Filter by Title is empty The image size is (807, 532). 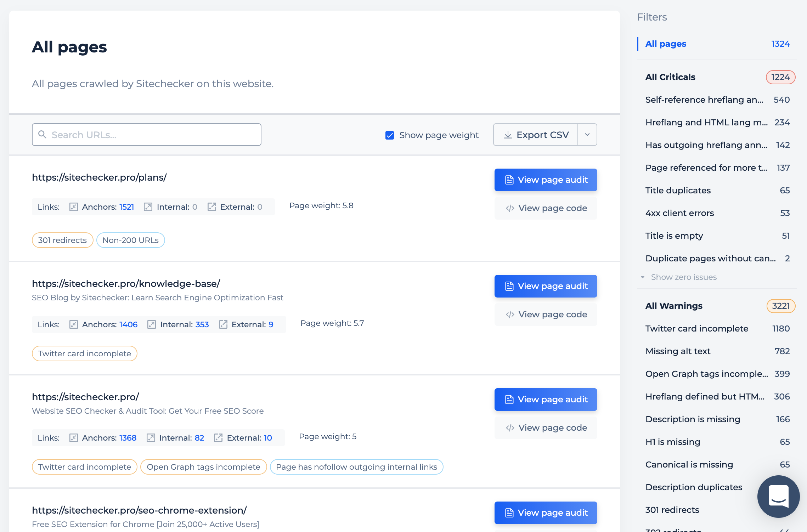[x=717, y=236]
